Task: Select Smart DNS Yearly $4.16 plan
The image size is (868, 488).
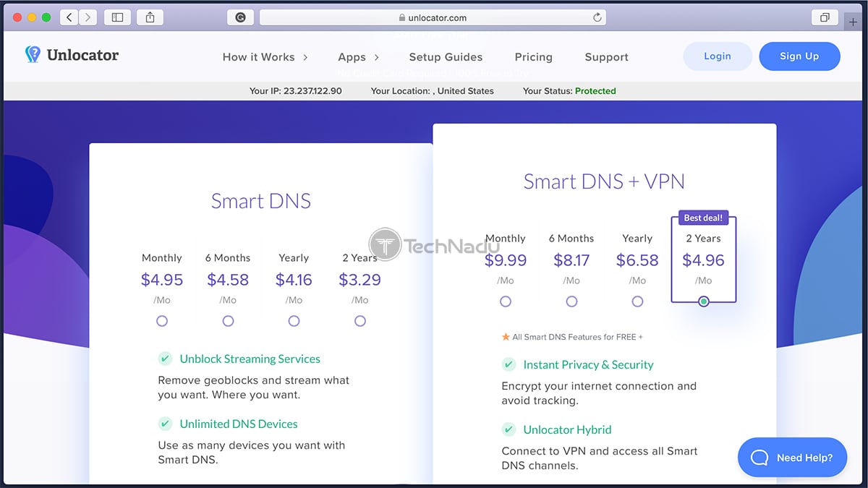Action: pyautogui.click(x=294, y=321)
